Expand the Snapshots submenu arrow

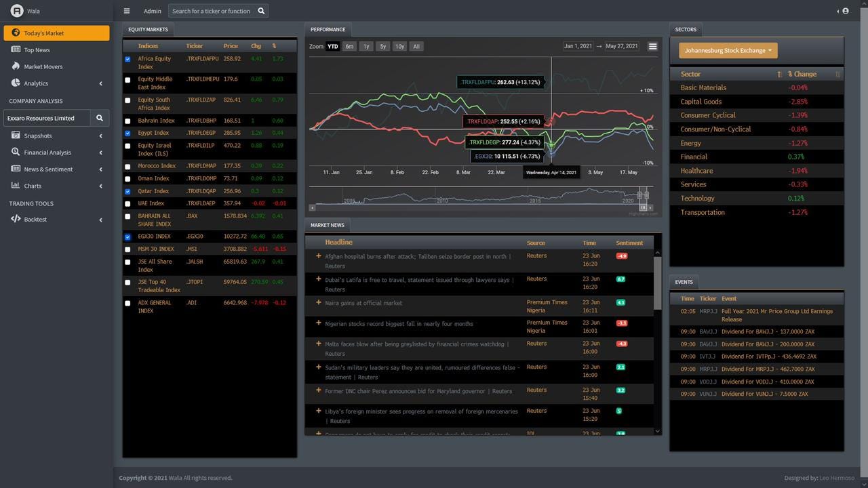[100, 136]
